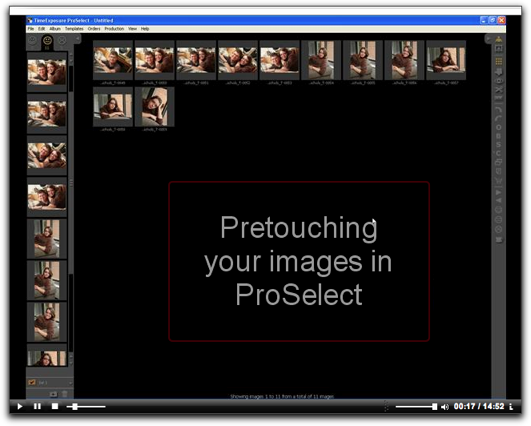The image size is (531, 426).
Task: Stop the video with the square button
Action: coord(55,406)
